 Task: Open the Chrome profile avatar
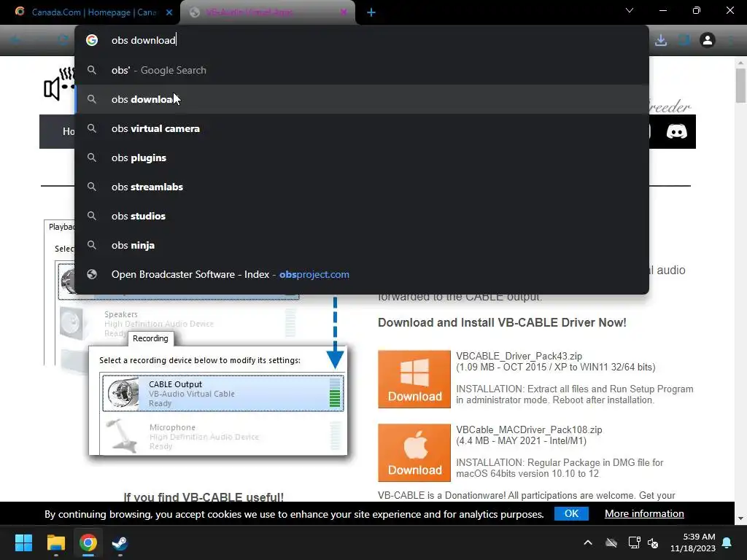(708, 40)
